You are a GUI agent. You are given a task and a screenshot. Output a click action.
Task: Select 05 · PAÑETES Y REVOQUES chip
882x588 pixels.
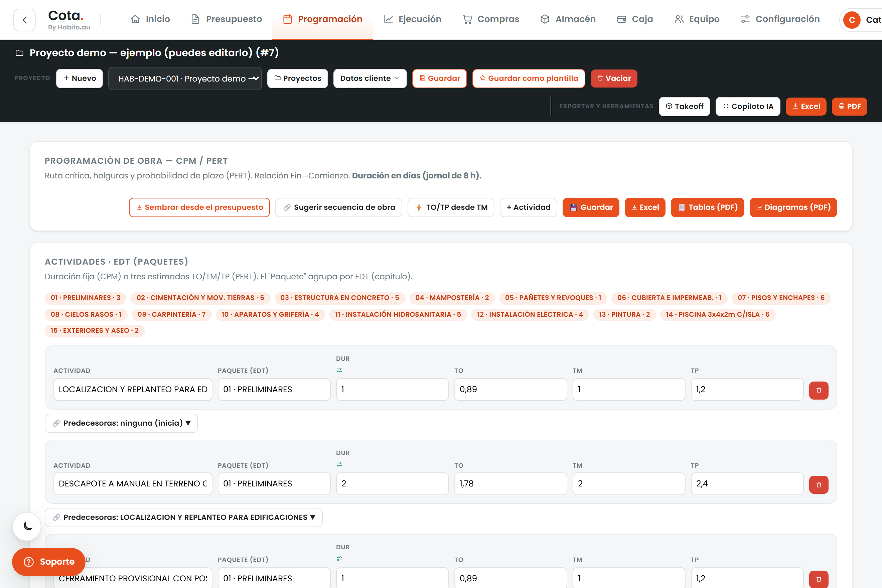click(553, 298)
